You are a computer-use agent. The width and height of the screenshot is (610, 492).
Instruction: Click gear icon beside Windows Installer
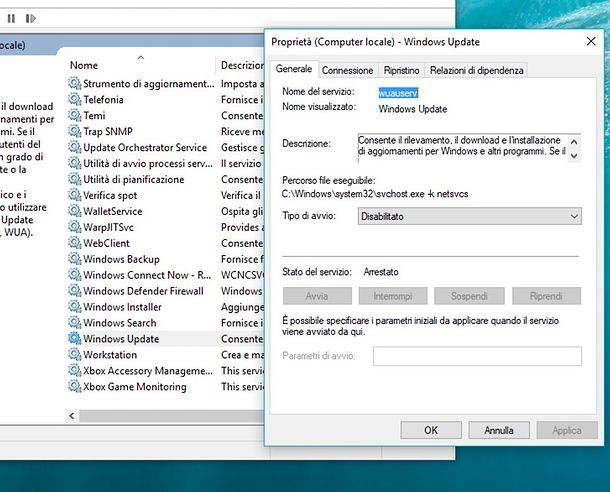[x=74, y=307]
